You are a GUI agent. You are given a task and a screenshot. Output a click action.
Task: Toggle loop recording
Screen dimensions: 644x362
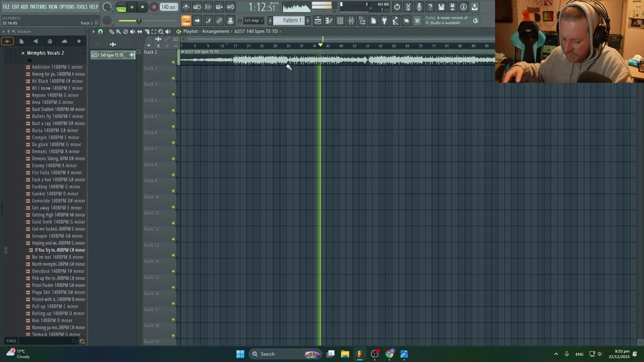230,7
